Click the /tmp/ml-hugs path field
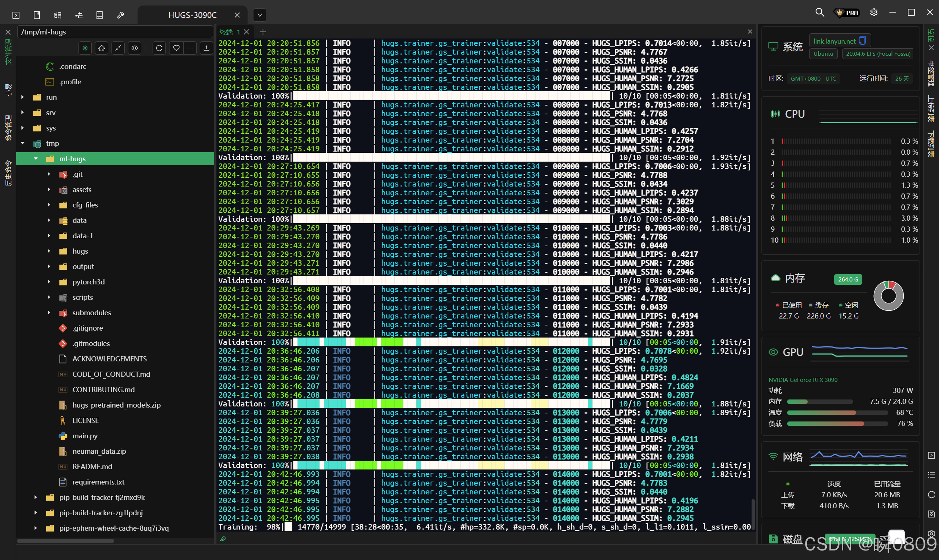Image resolution: width=939 pixels, height=560 pixels. click(x=113, y=32)
